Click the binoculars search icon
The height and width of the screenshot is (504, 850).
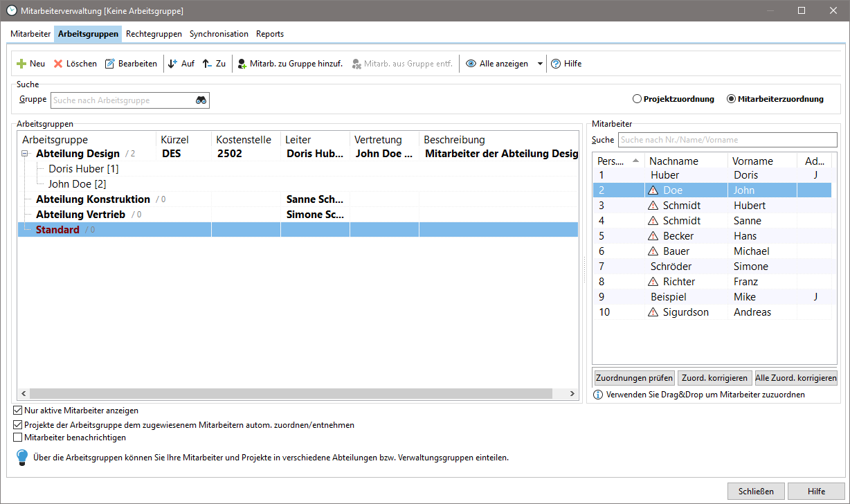click(201, 100)
